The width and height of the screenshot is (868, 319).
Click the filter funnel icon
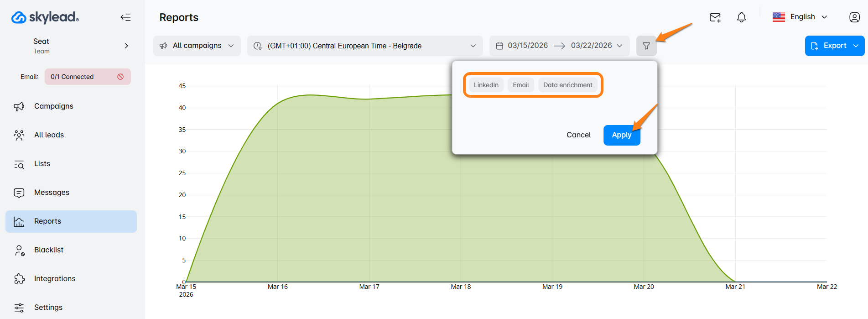click(x=646, y=46)
